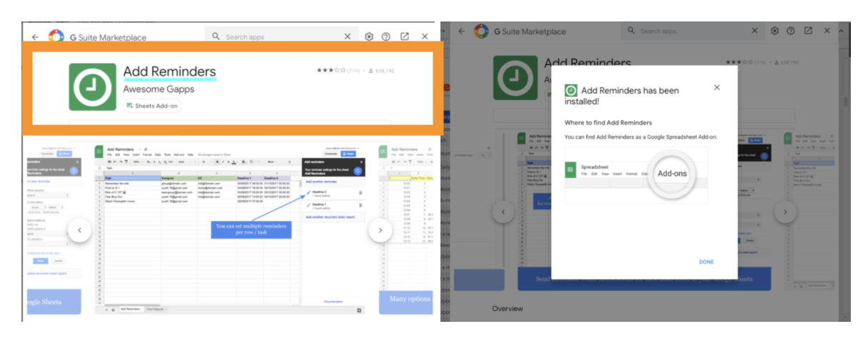The width and height of the screenshot is (868, 339).
Task: Show next screenshot in left window carousel
Action: (380, 230)
